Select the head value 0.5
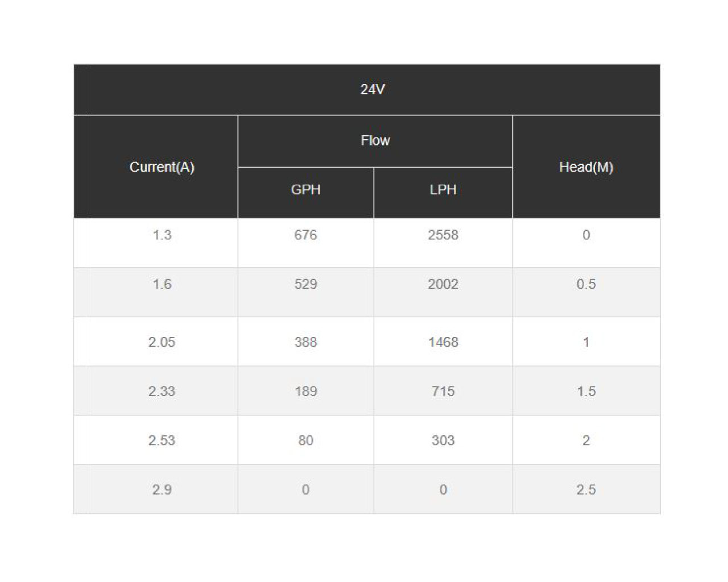The height and width of the screenshot is (582, 728). (586, 284)
